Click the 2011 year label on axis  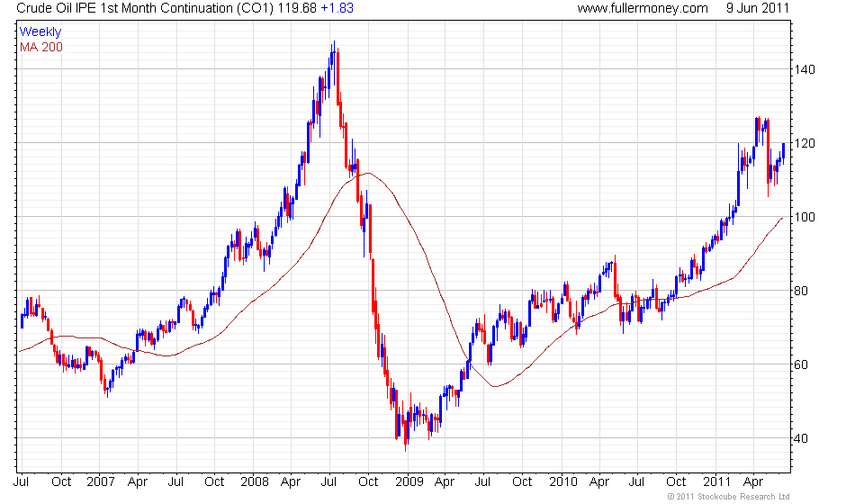pos(717,482)
